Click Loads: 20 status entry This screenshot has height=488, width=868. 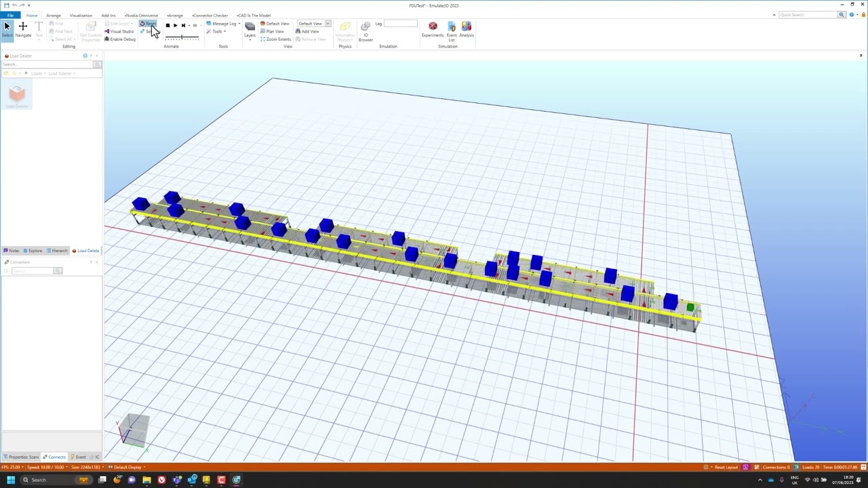point(810,467)
